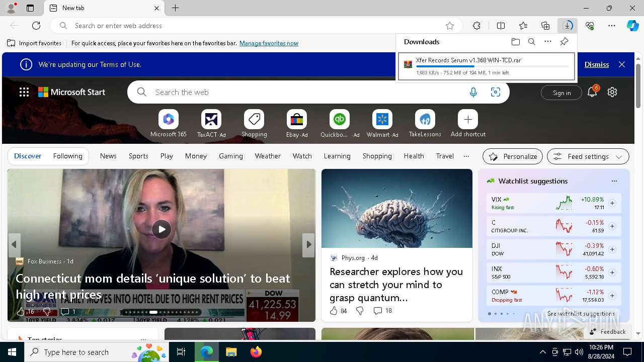The width and height of the screenshot is (644, 362).
Task: Add DJI to watchlist
Action: pos(612,249)
